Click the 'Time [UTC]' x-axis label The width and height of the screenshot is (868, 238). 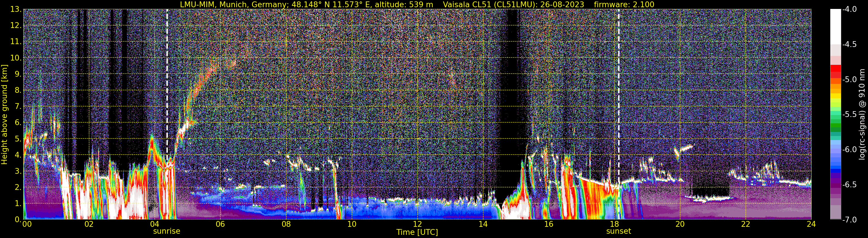tap(417, 232)
